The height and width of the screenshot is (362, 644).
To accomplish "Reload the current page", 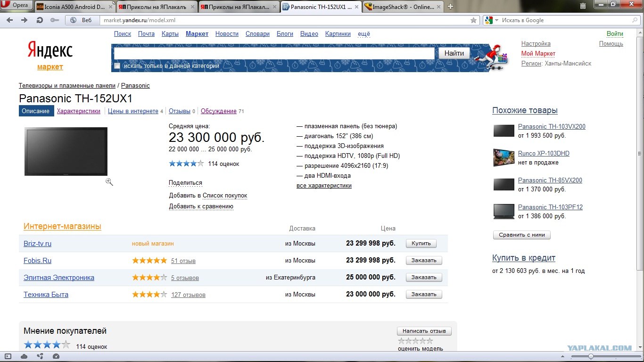I will click(x=40, y=20).
